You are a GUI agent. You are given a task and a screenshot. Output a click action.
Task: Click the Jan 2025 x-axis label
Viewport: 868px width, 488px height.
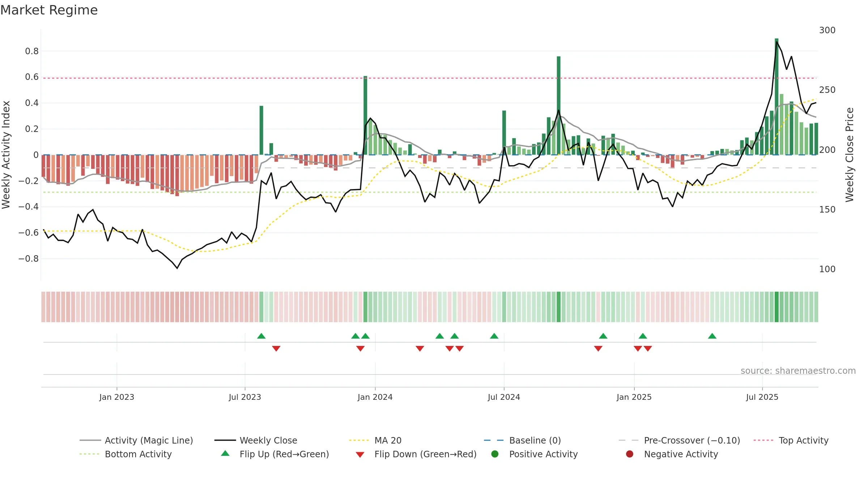pyautogui.click(x=634, y=397)
